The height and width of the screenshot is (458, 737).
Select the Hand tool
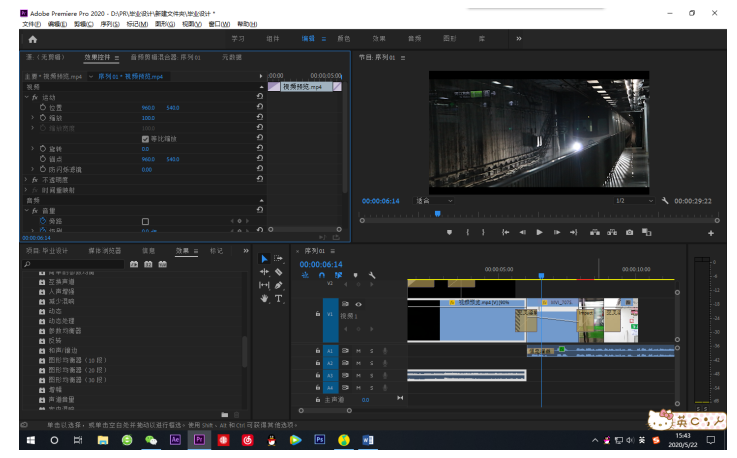pos(264,298)
